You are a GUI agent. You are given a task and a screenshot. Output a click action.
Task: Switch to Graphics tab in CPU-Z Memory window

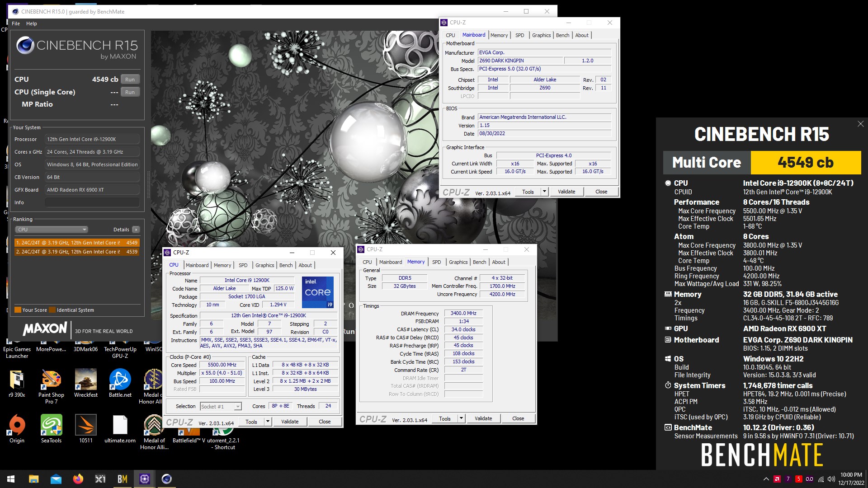click(458, 262)
